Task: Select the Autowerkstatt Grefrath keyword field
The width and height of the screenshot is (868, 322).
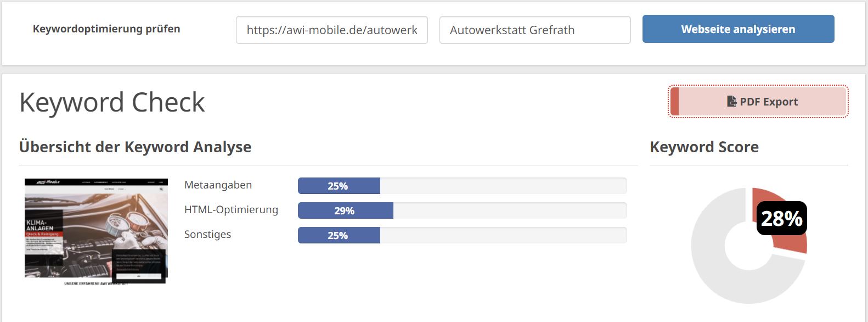Action: pos(535,30)
